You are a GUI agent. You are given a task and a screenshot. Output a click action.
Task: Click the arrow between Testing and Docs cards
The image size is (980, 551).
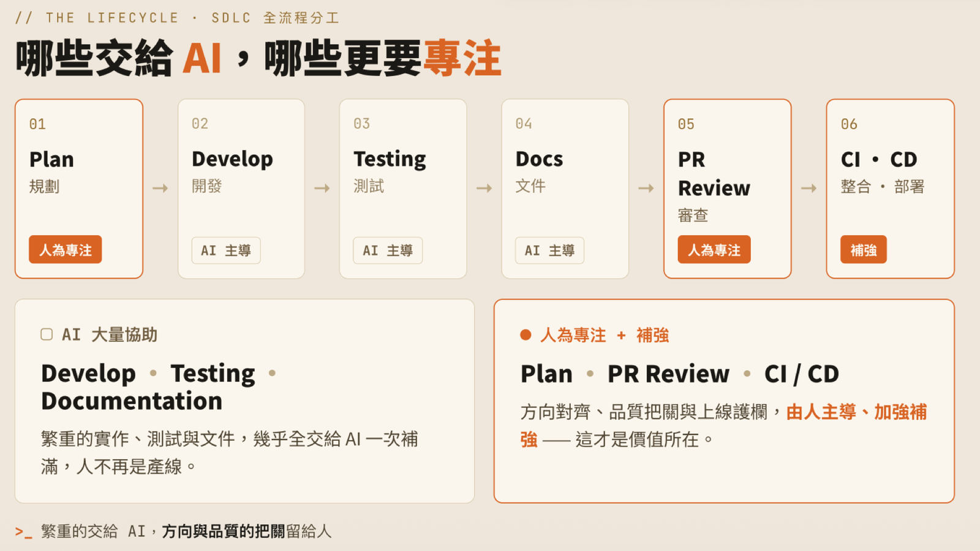pos(484,188)
